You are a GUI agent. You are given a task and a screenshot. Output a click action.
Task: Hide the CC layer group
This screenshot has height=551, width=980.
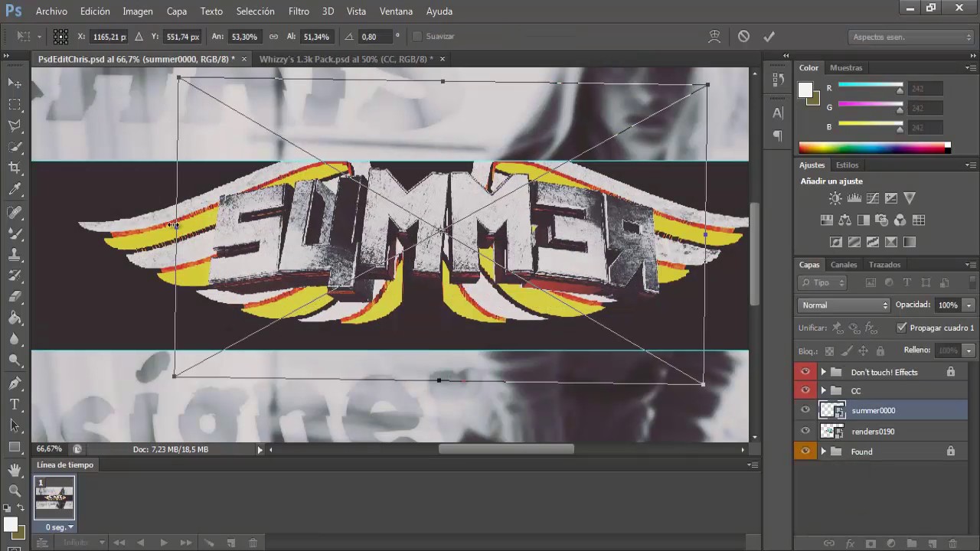pos(805,390)
